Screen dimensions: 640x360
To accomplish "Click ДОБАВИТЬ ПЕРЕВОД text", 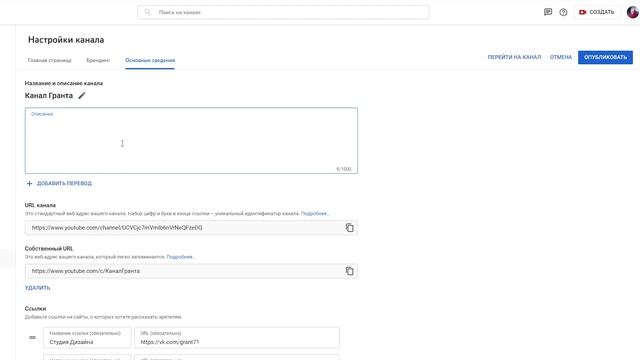I will tap(64, 184).
